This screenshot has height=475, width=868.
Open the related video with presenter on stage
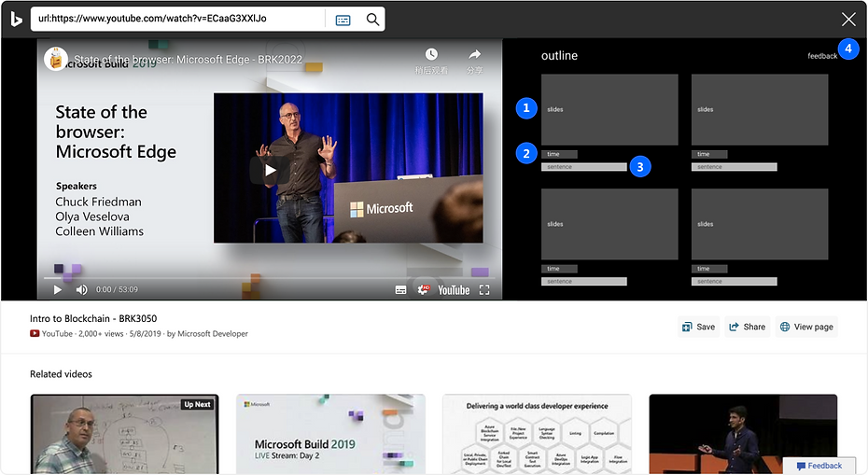coord(743,434)
